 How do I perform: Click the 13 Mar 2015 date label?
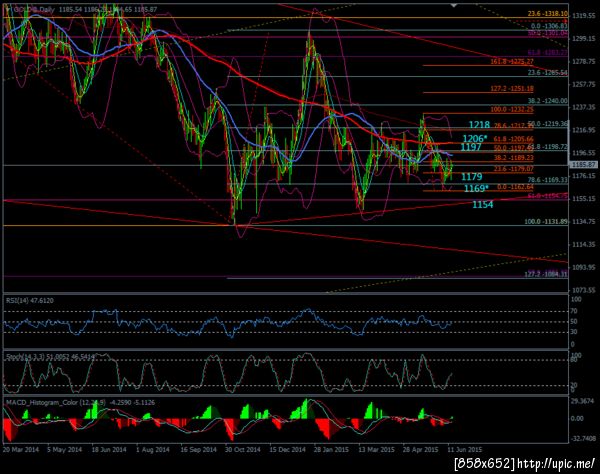pos(376,450)
